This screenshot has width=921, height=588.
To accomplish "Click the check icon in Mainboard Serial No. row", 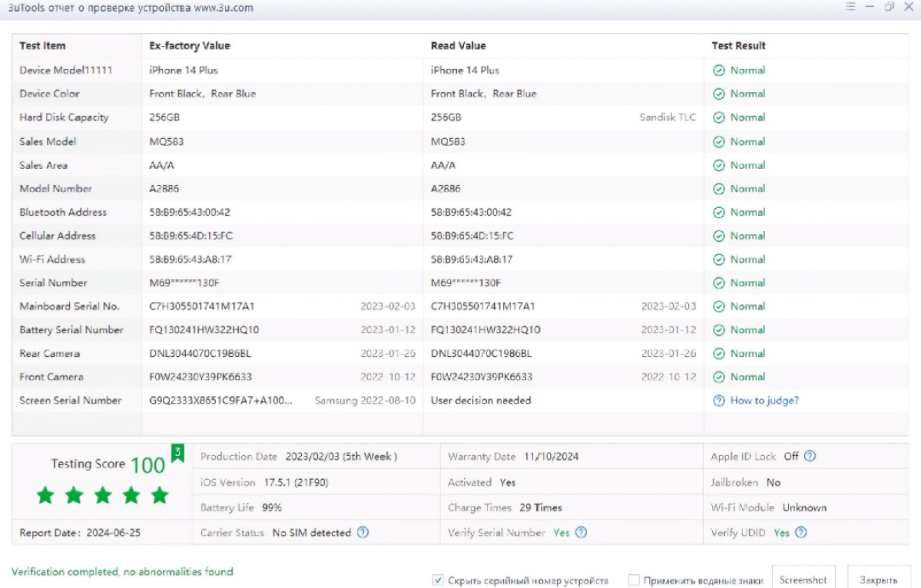I will [x=719, y=306].
